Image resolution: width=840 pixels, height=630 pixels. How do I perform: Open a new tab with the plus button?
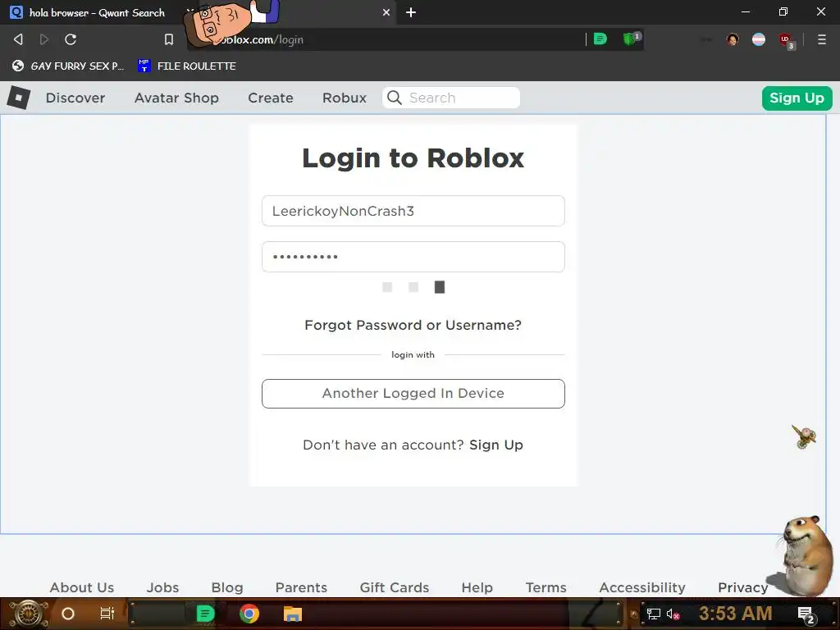(411, 12)
